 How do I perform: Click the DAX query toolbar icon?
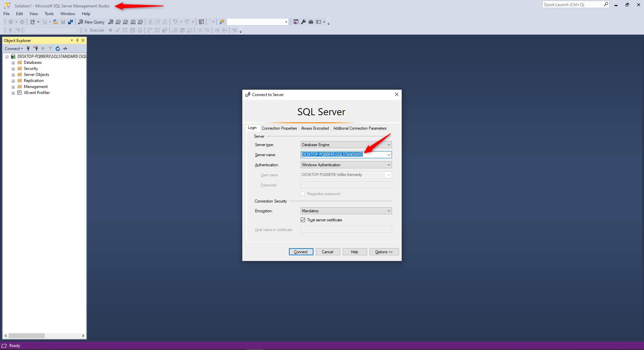140,22
